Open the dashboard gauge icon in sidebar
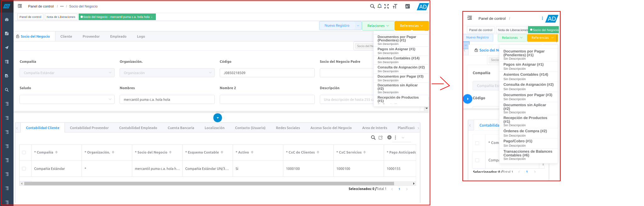Viewport: 644px width, 206px height. click(x=7, y=19)
